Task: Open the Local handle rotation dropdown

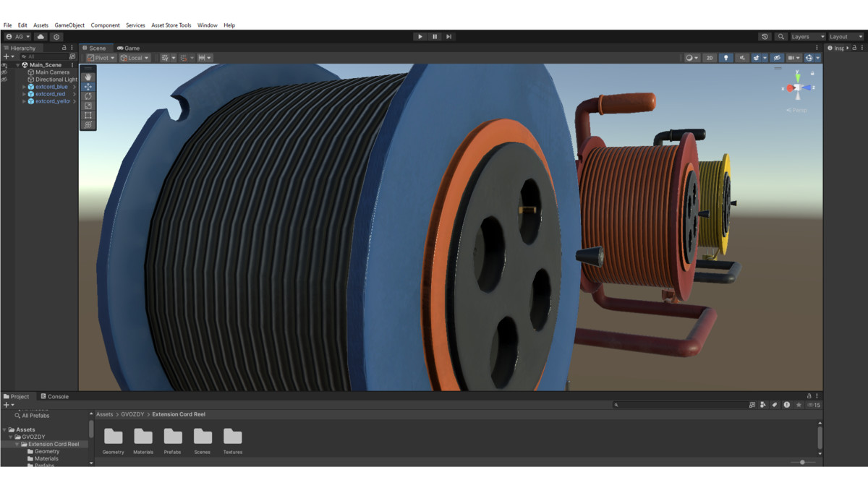Action: [x=135, y=58]
